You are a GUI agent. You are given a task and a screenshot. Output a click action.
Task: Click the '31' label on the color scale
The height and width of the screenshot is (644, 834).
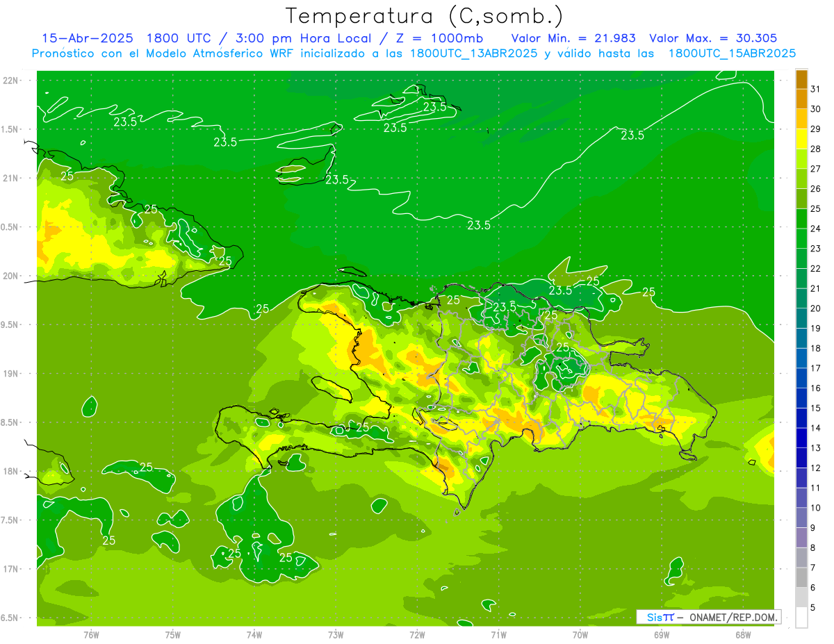click(x=816, y=89)
